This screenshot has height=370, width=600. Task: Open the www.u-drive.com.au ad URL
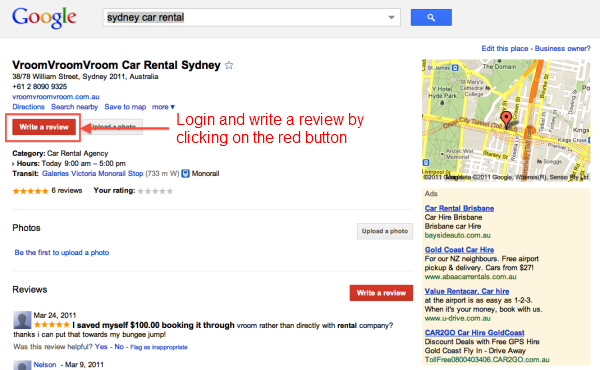click(457, 318)
